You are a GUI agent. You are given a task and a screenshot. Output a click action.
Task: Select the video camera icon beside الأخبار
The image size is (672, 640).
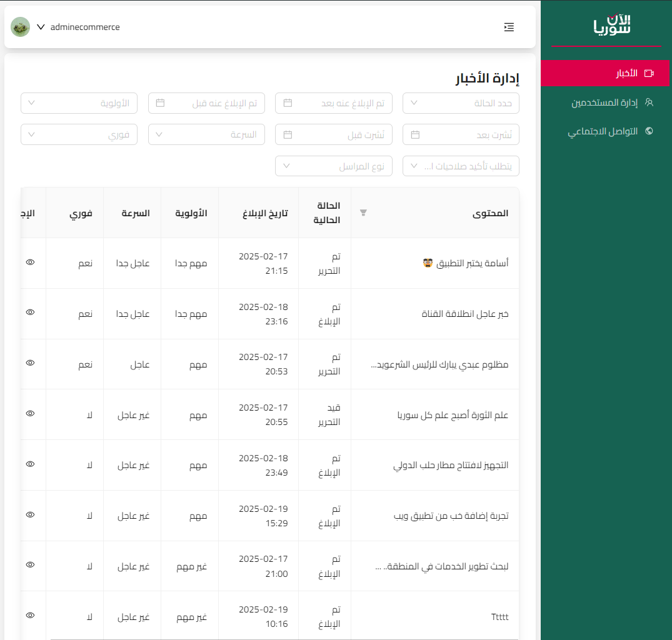650,73
